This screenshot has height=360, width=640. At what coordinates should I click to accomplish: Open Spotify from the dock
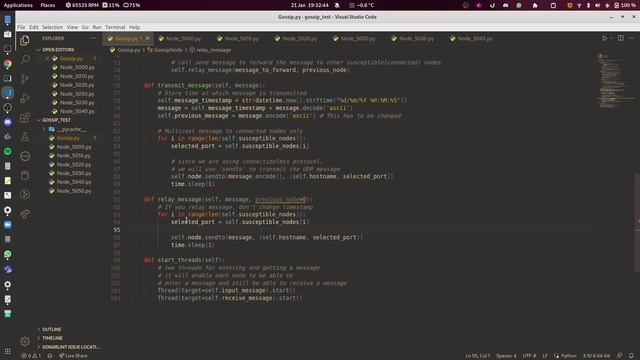[x=7, y=151]
